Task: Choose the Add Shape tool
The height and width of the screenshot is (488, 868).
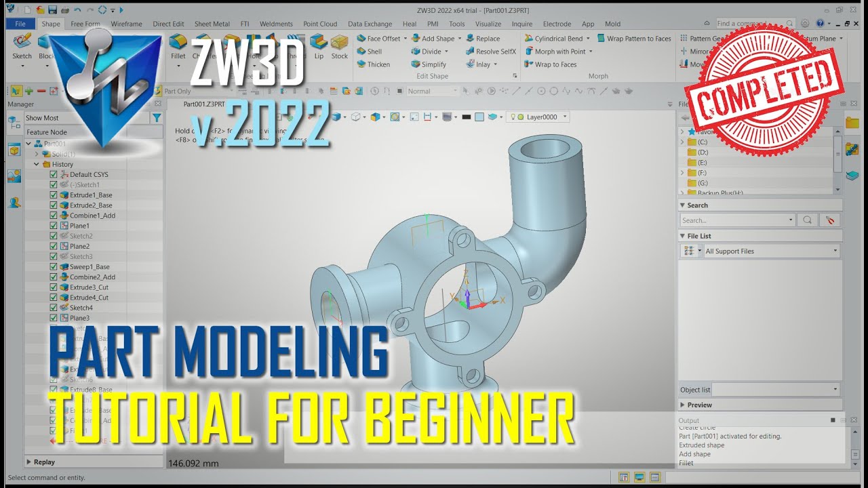Action: pyautogui.click(x=433, y=39)
